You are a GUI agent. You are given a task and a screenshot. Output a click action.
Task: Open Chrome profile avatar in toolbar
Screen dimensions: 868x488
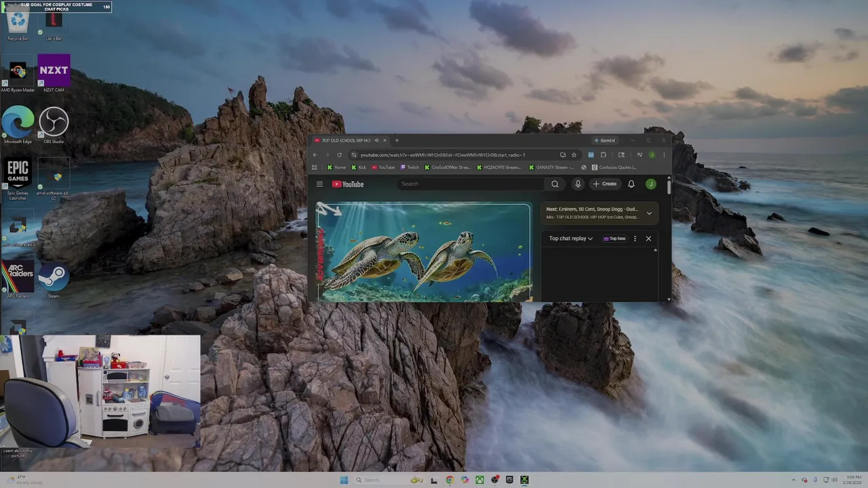pos(652,155)
